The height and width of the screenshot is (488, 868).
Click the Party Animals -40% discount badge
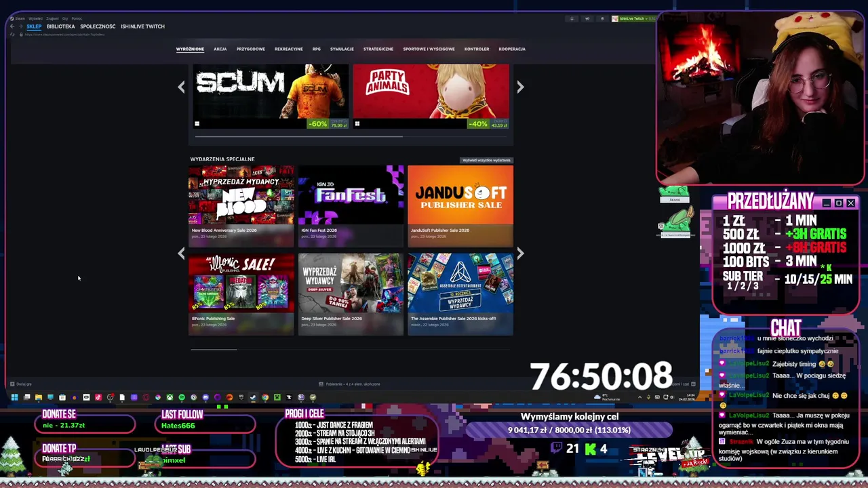(478, 124)
